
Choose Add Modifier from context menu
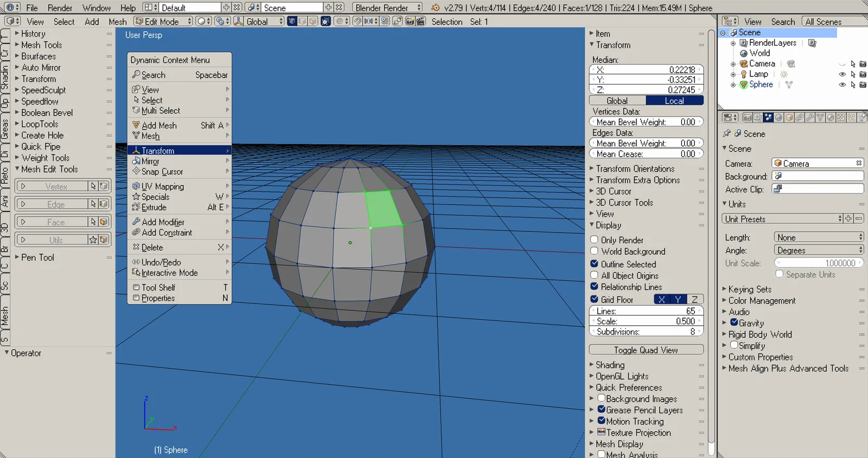[163, 222]
